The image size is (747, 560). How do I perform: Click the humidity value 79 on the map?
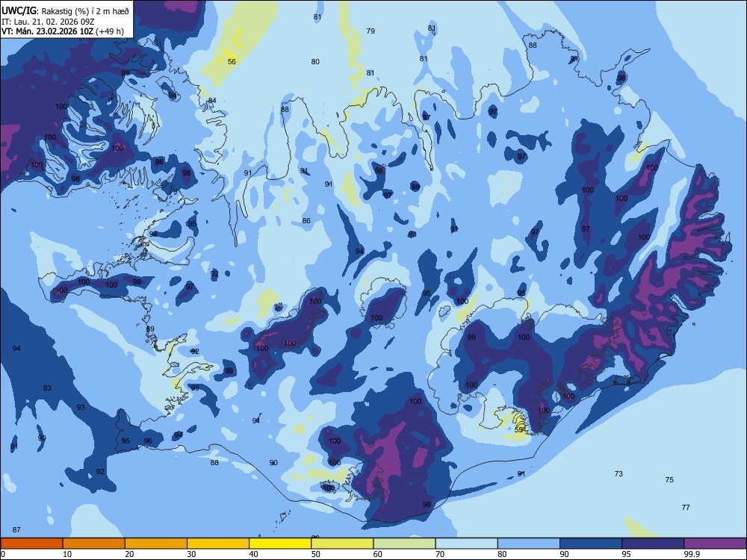coord(371,31)
